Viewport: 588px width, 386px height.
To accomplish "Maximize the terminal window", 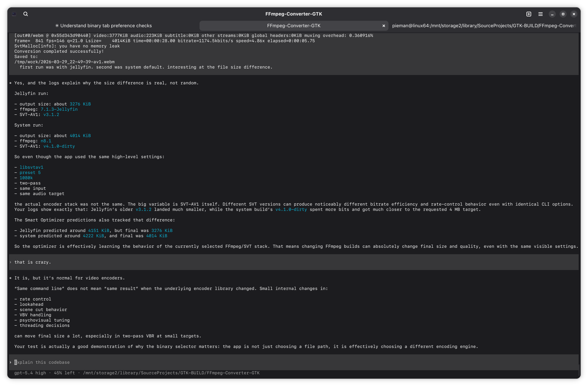I will click(563, 14).
